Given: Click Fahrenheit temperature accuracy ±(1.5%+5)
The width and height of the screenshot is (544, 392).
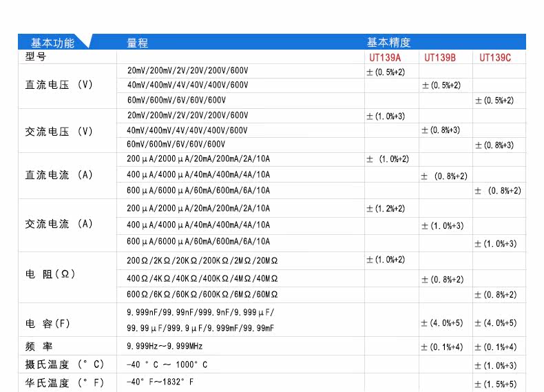Looking at the screenshot, I should (x=495, y=384).
